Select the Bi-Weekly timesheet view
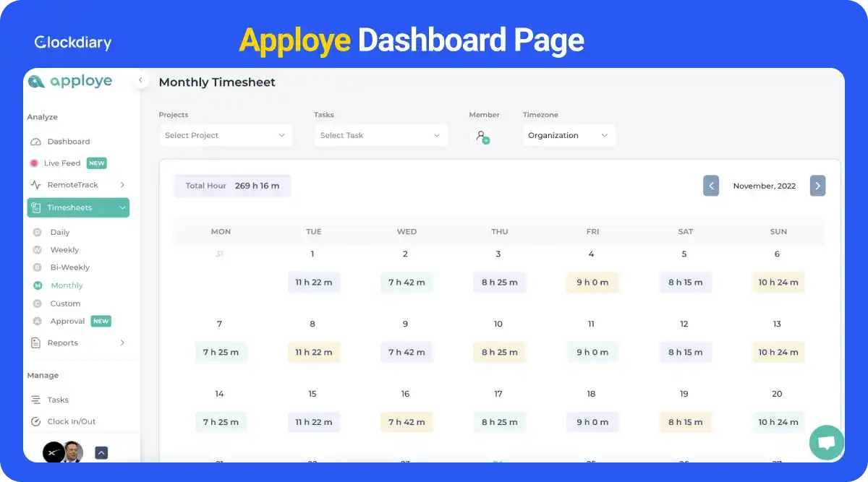This screenshot has width=868, height=482. (x=70, y=267)
